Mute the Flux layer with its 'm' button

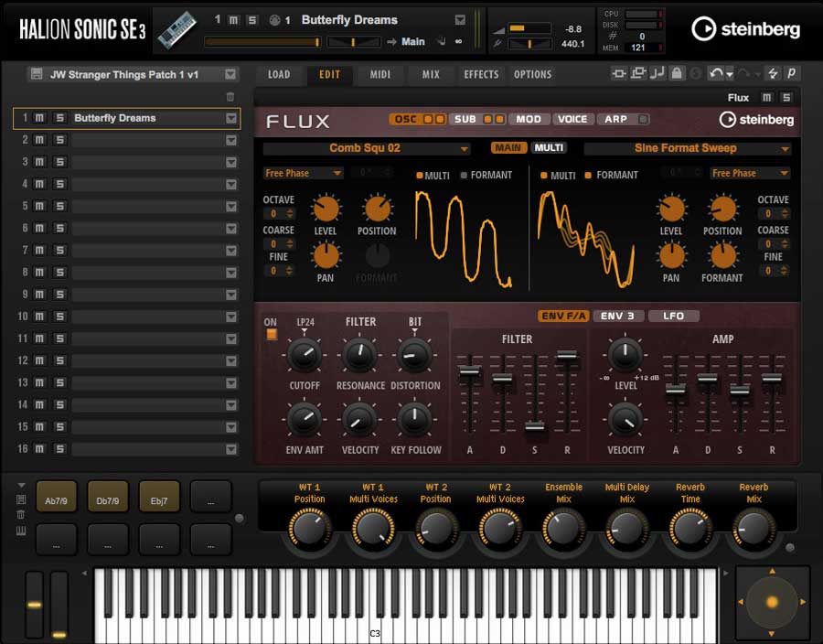pyautogui.click(x=767, y=98)
